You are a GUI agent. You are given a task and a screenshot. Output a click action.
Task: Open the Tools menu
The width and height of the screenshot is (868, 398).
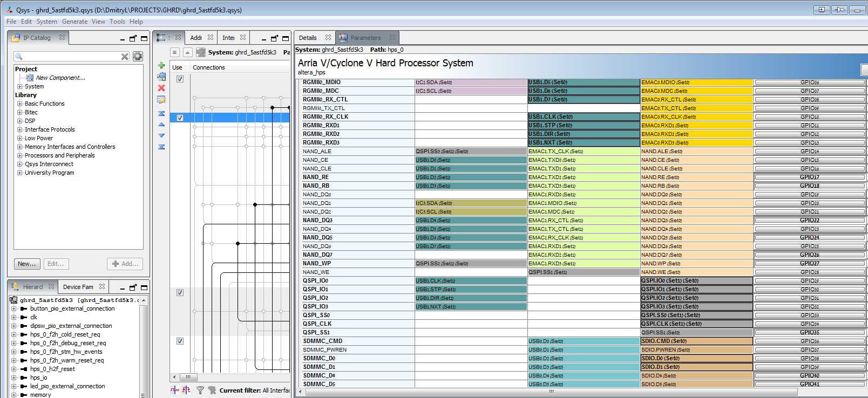tap(117, 22)
